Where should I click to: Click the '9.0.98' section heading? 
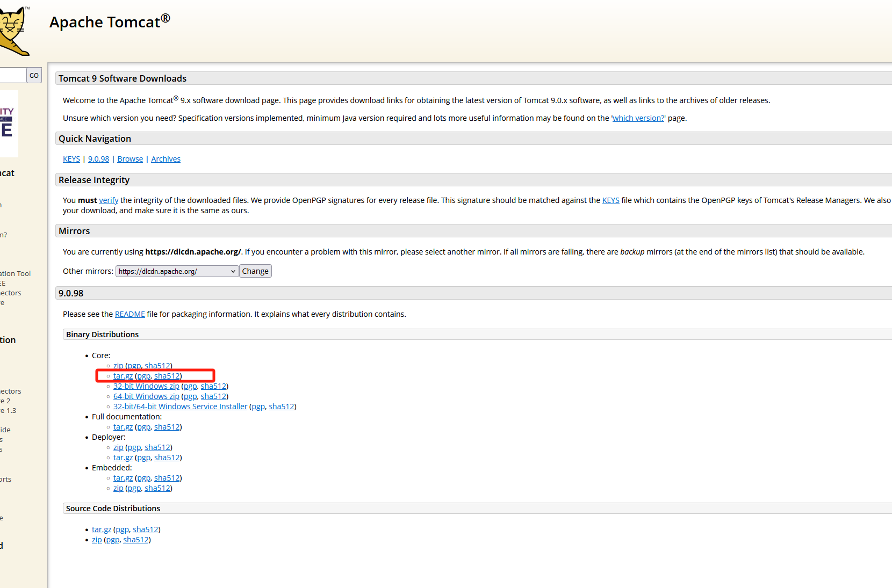point(71,293)
